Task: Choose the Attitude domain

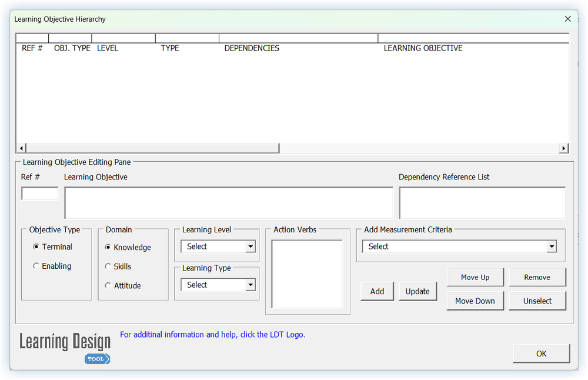Action: pos(107,285)
